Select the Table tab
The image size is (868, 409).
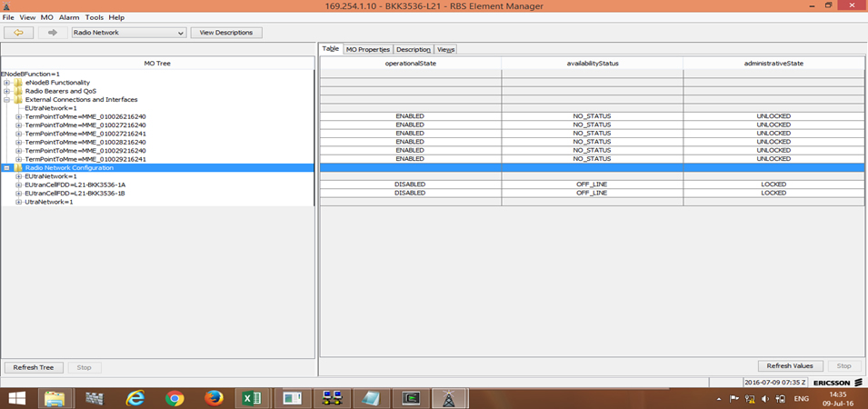tap(331, 49)
